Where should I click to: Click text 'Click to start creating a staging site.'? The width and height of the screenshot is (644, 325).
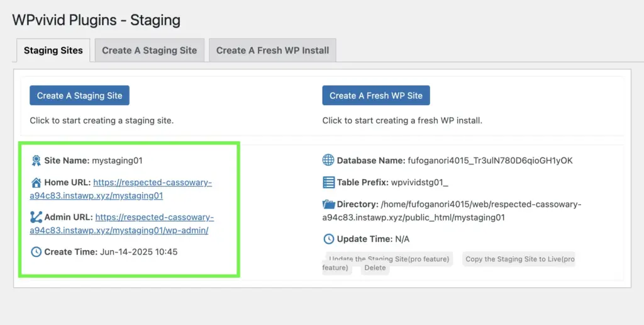[101, 121]
